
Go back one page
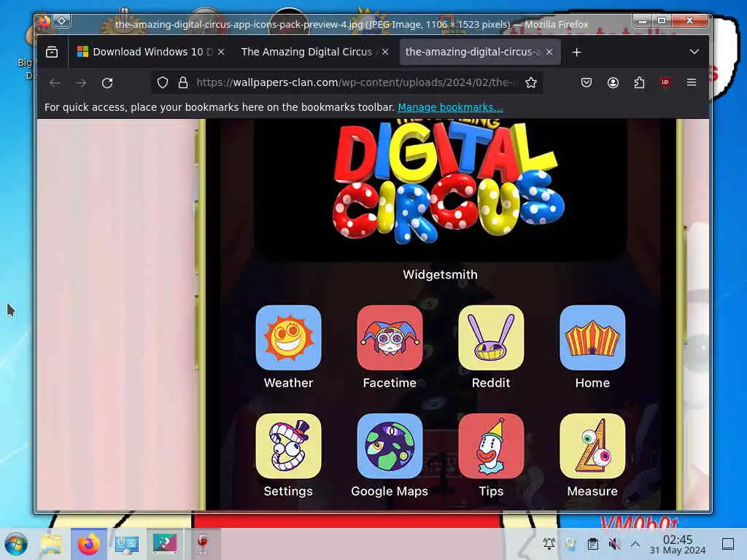(55, 83)
